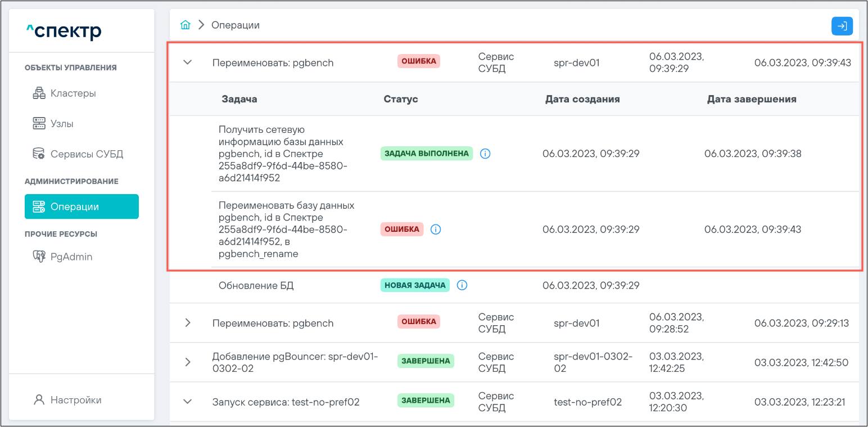Click the Сервисы СУБД database icon
868x427 pixels.
pyautogui.click(x=39, y=154)
